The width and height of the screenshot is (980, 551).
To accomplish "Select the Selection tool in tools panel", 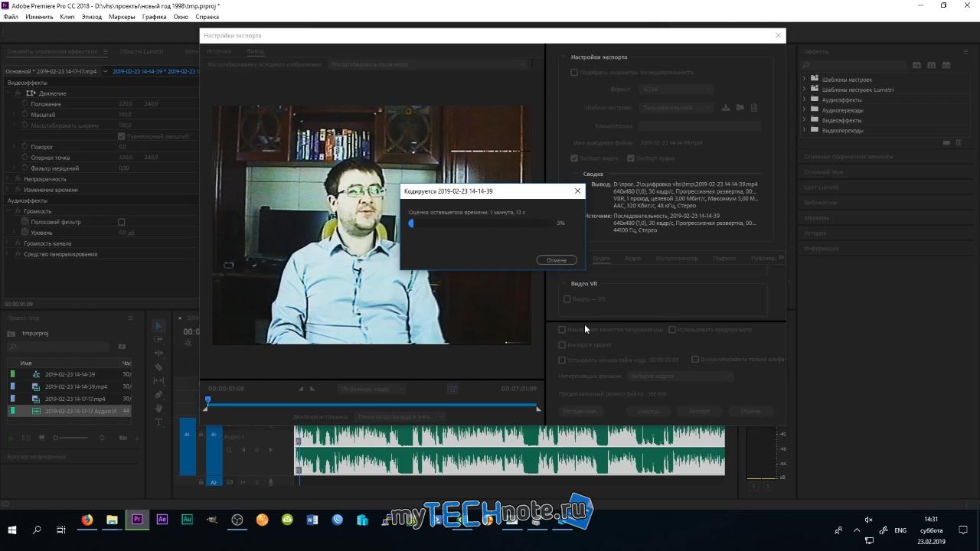I will click(158, 326).
